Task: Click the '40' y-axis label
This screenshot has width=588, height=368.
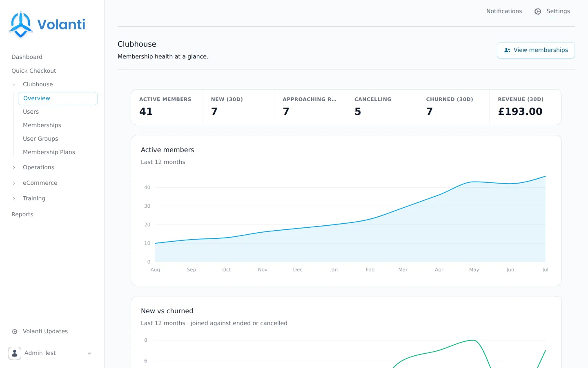Action: point(147,188)
